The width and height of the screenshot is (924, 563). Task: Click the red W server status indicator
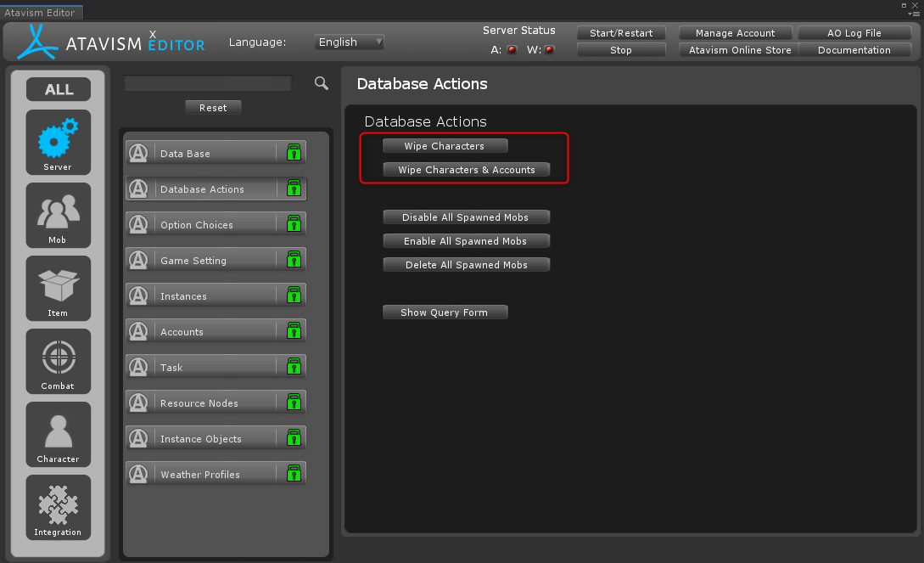pos(549,50)
